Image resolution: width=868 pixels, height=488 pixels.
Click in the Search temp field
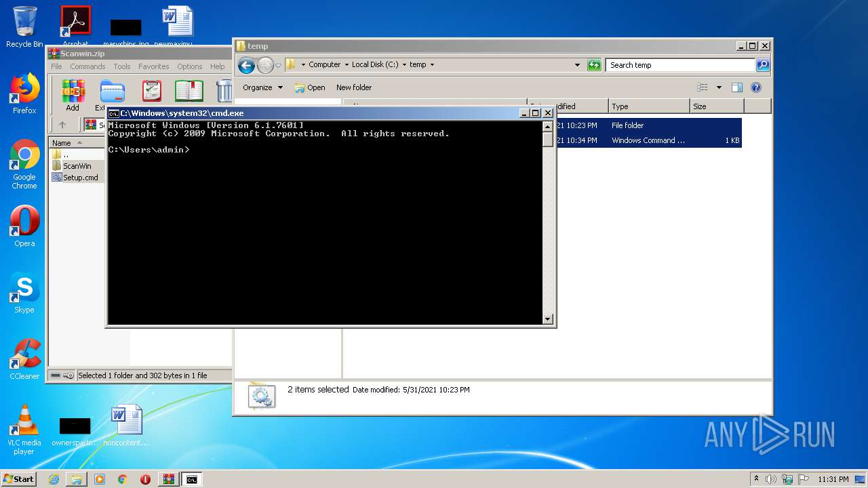pos(680,65)
